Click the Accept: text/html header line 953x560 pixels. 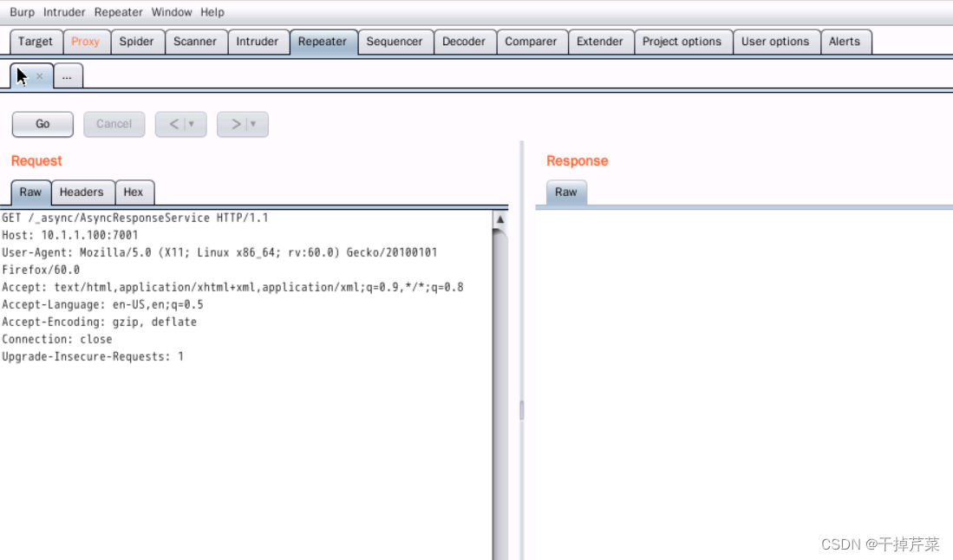point(232,287)
